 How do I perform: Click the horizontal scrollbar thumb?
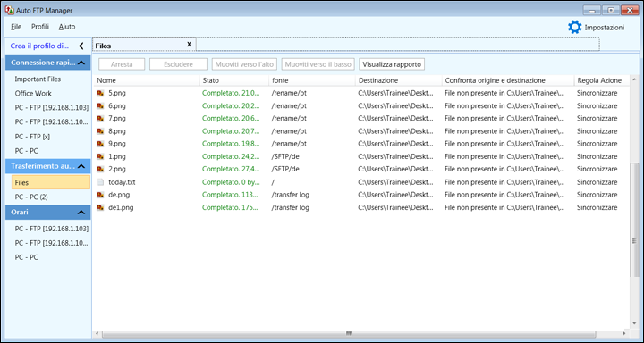tap(348, 333)
